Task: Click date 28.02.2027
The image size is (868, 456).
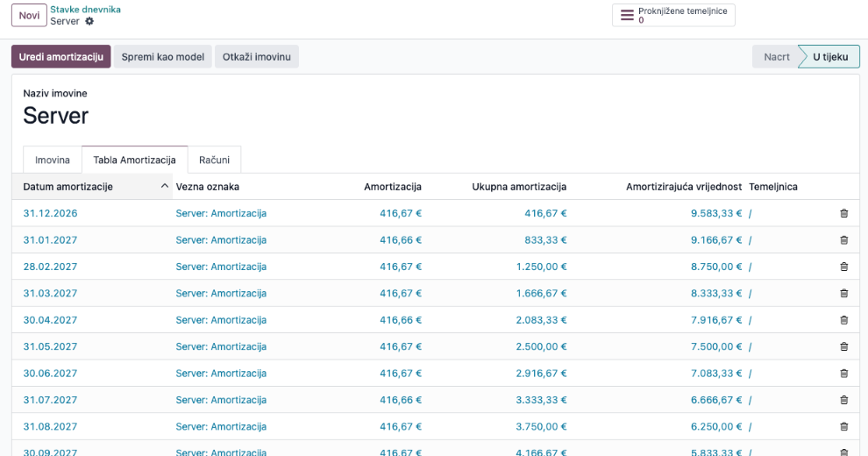Action: (x=50, y=267)
